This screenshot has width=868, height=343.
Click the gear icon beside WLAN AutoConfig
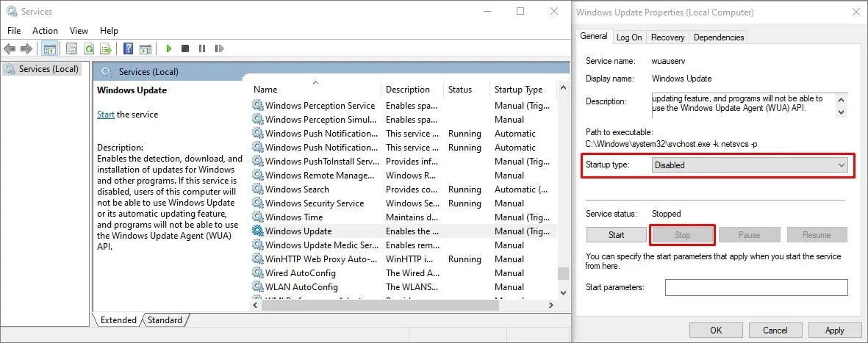[x=257, y=286]
